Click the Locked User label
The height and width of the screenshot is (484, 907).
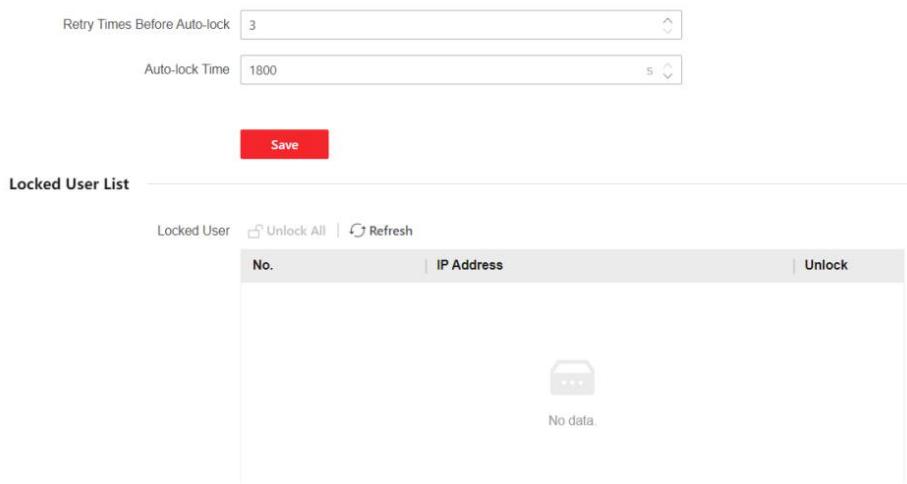coord(193,231)
